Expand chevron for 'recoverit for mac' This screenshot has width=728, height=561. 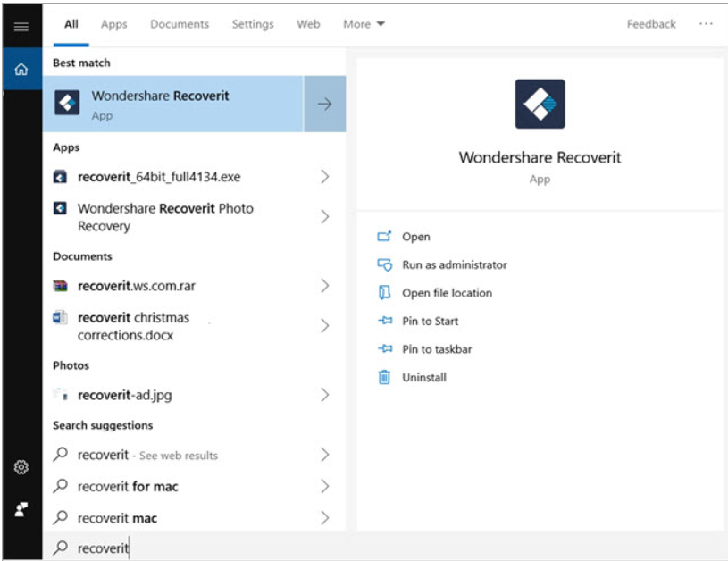325,486
